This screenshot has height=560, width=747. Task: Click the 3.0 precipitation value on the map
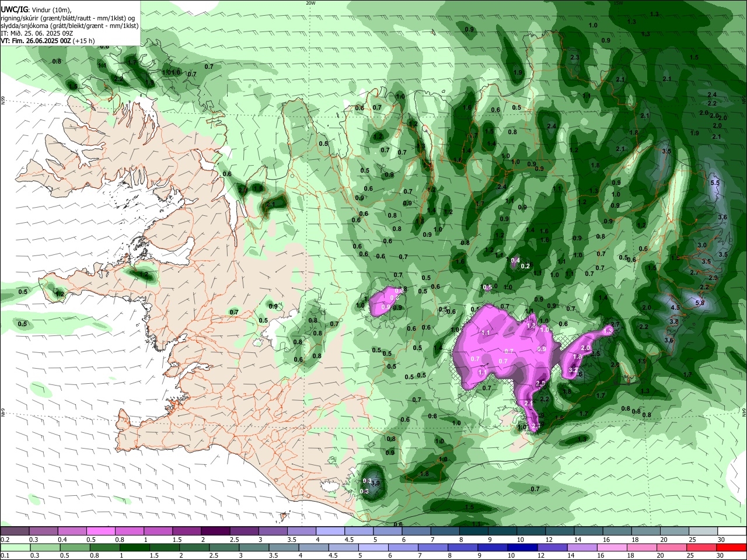click(x=702, y=246)
